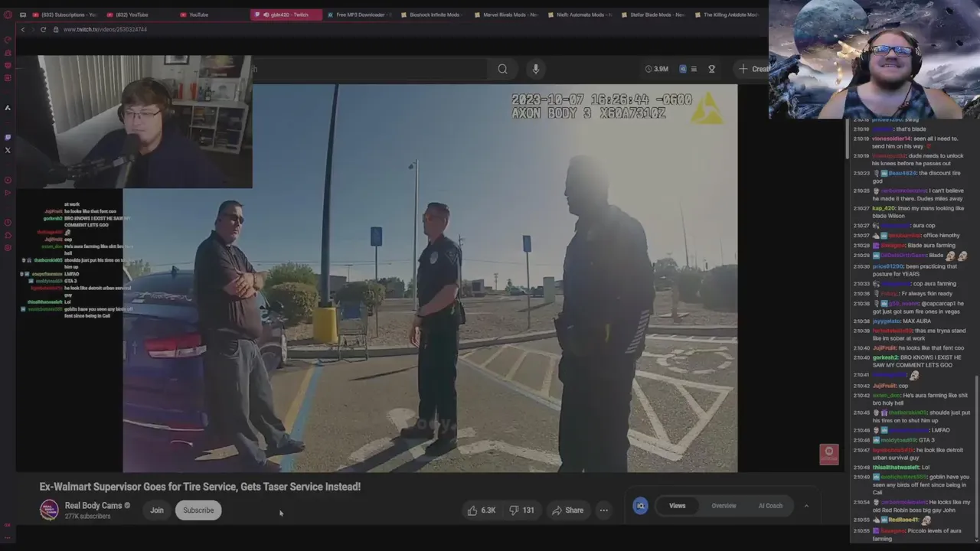980x551 pixels.
Task: Open Real Body Cams channel avatar
Action: [49, 510]
